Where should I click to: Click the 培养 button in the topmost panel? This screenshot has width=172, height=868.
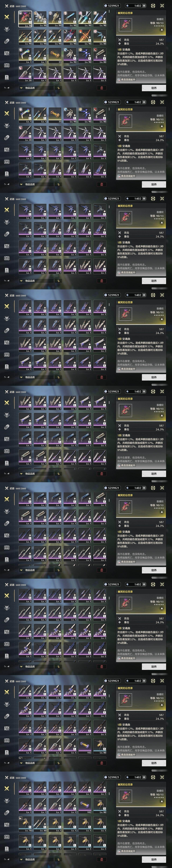(154, 88)
